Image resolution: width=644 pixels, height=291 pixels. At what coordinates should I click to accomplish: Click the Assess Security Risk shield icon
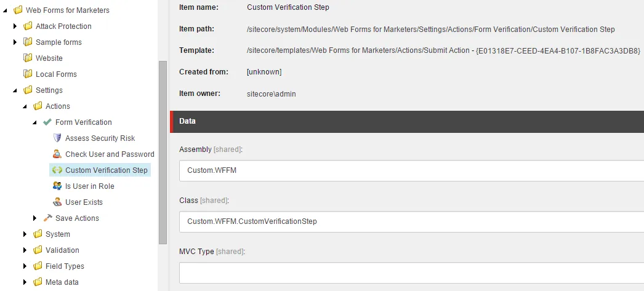tap(57, 138)
